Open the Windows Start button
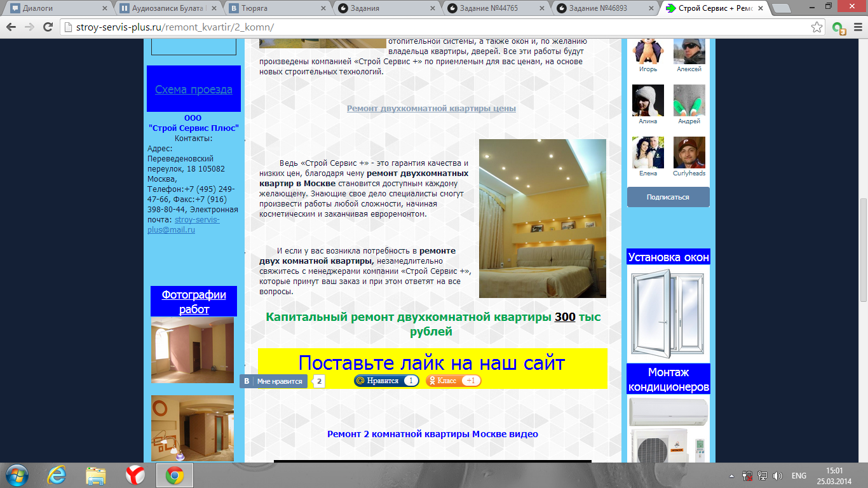868x488 pixels. click(x=16, y=475)
